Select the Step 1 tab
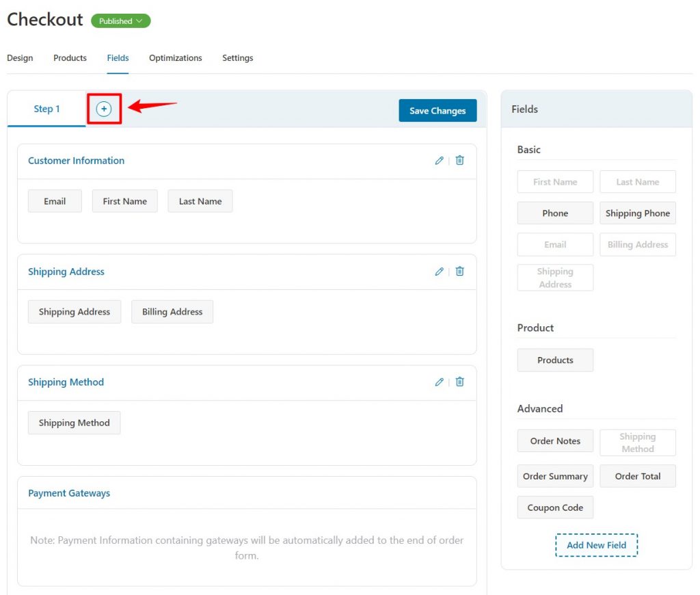 coord(46,109)
